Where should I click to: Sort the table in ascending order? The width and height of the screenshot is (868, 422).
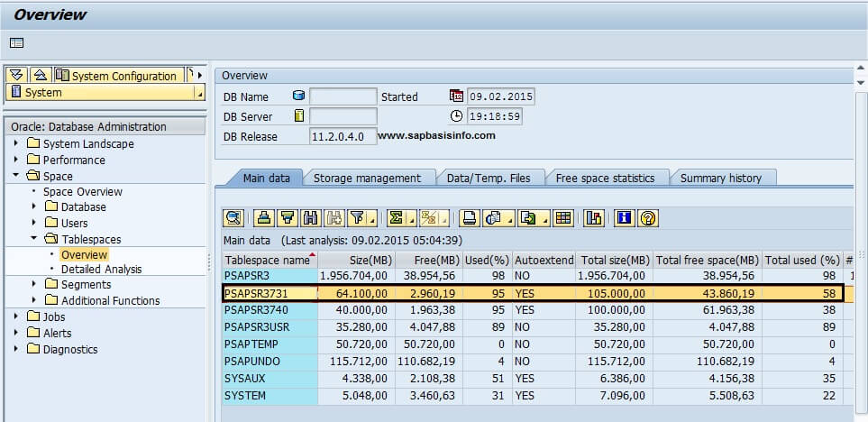tap(263, 218)
